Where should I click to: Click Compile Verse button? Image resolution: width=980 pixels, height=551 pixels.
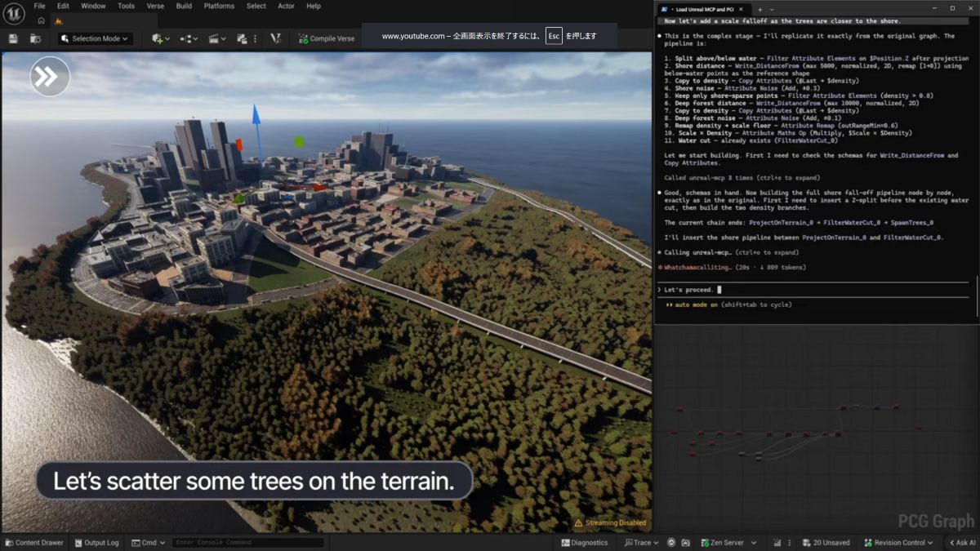pos(327,38)
